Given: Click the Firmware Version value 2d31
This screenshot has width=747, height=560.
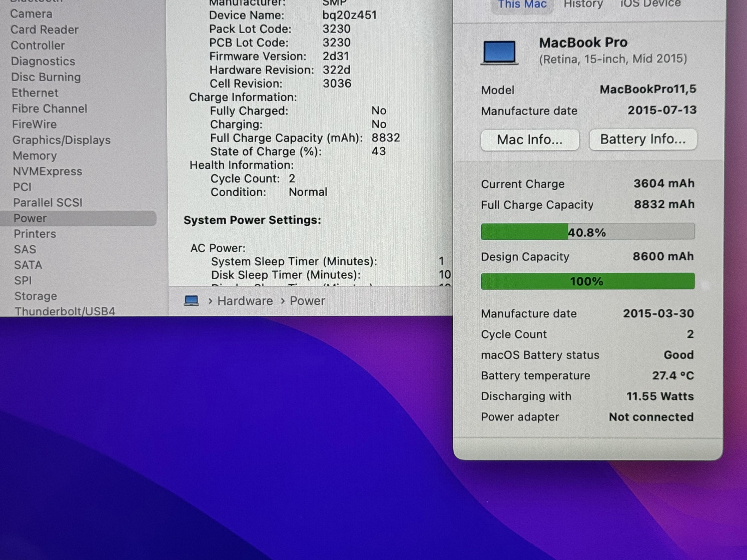Looking at the screenshot, I should [335, 56].
